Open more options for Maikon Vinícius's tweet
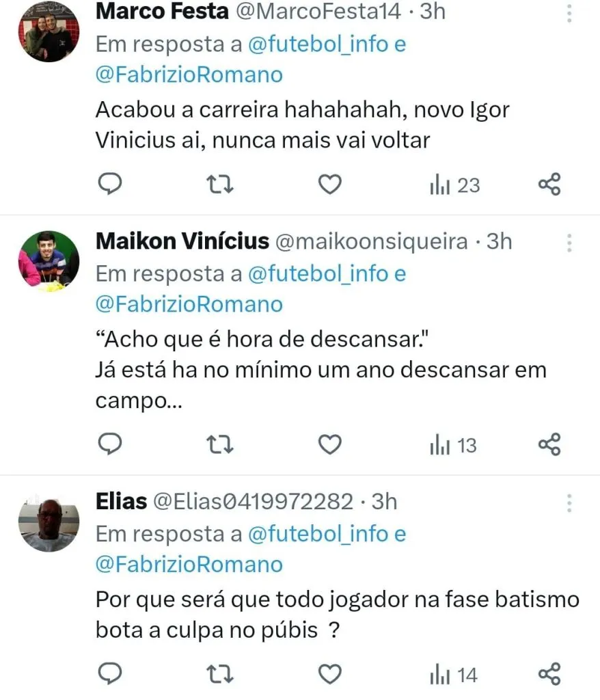Screen dimensions: 600x700 pyautogui.click(x=569, y=243)
